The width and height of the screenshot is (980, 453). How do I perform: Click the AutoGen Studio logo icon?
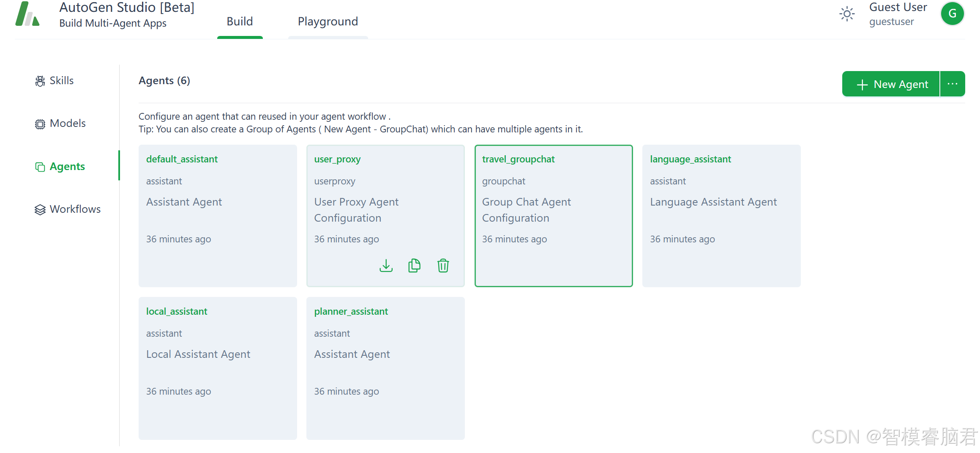click(x=27, y=14)
